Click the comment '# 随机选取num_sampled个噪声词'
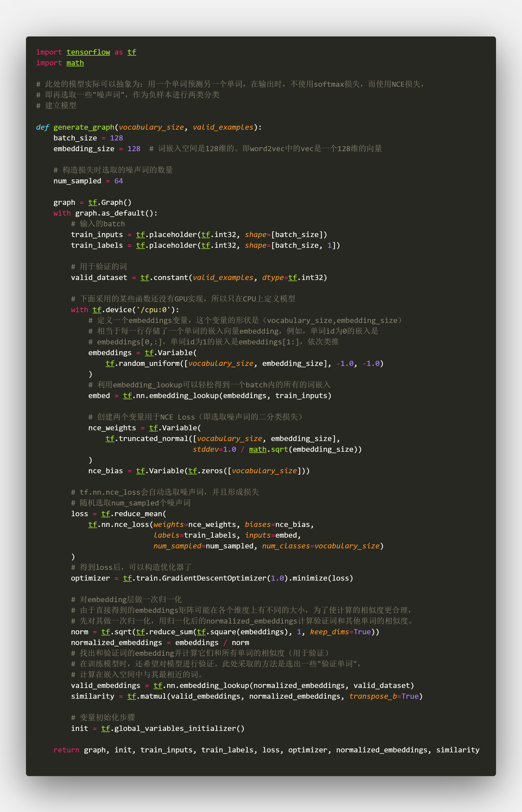The height and width of the screenshot is (812, 522). click(130, 503)
